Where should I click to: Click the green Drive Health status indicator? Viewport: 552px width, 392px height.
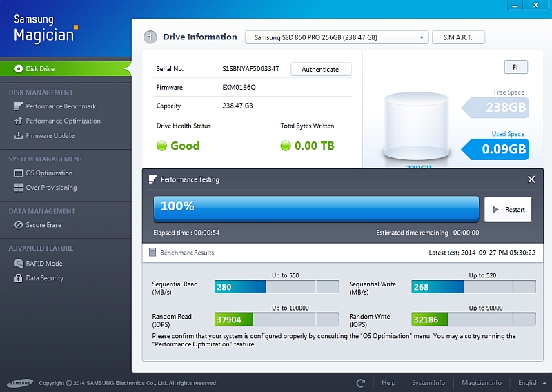[x=161, y=146]
